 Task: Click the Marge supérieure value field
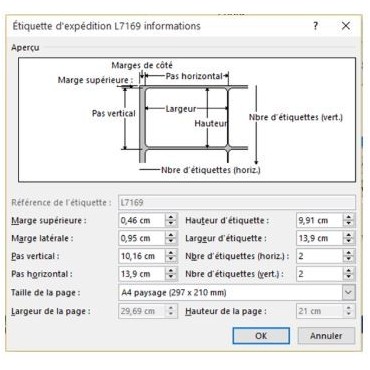(x=142, y=220)
